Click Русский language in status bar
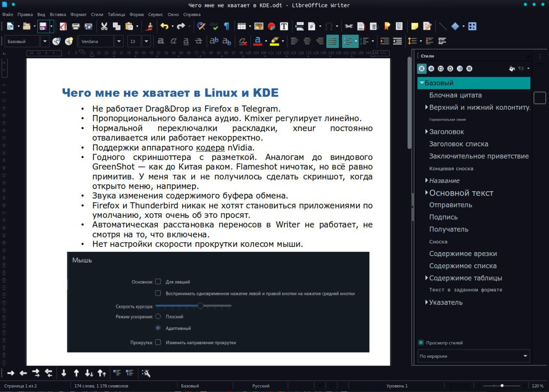 pos(261,386)
